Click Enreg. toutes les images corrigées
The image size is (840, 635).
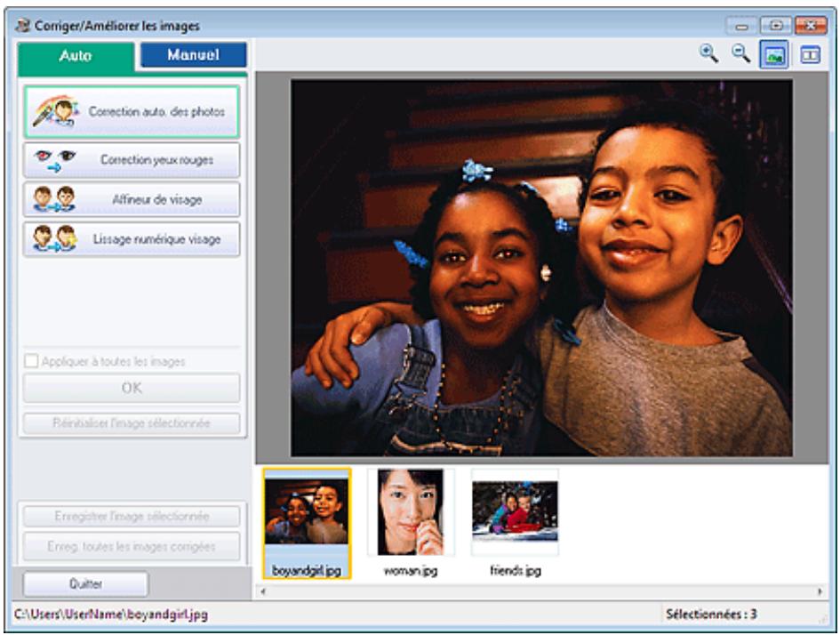coord(132,547)
